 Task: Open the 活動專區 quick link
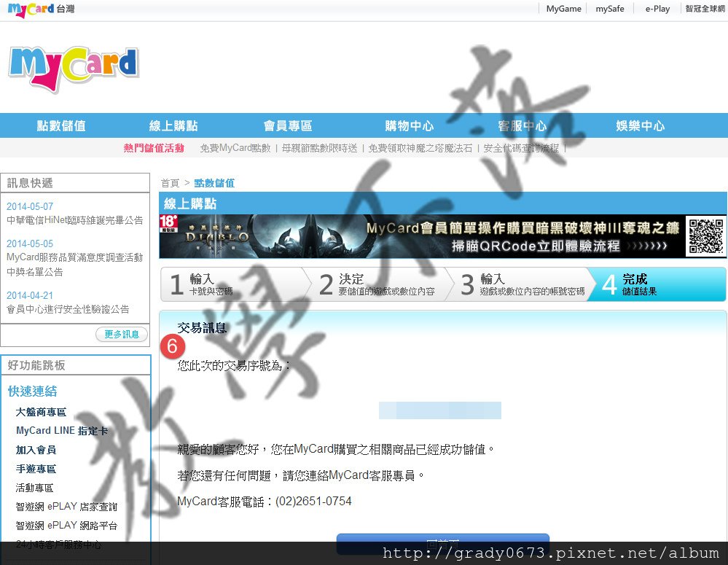(x=34, y=488)
